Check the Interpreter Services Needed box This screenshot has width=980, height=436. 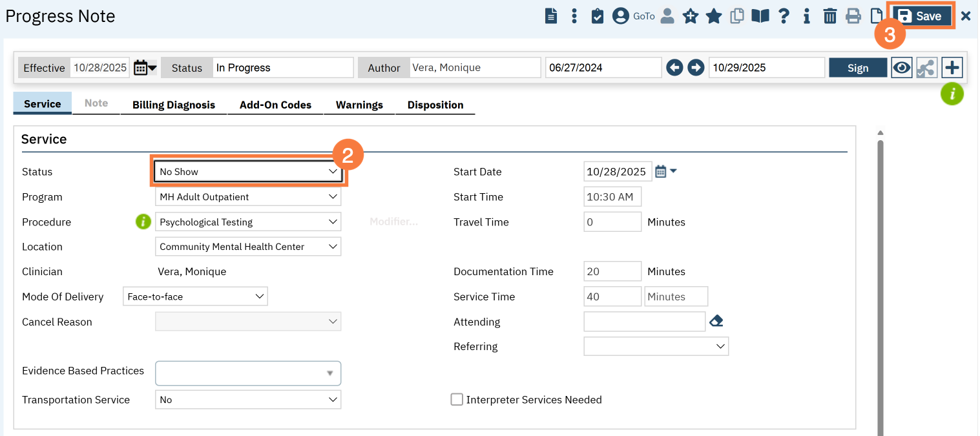[x=457, y=400]
